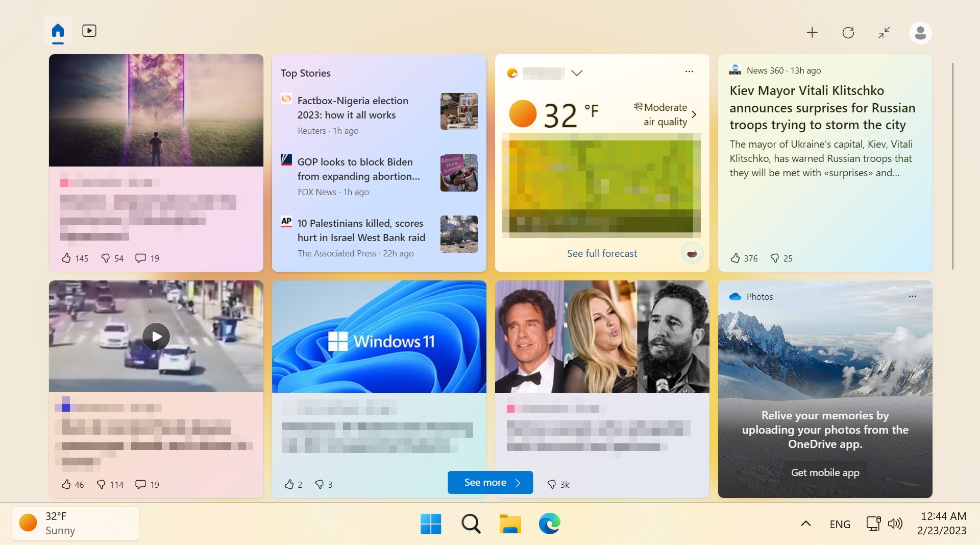The image size is (980, 545).
Task: Open the taskbar weather 32°F Sunny button
Action: point(76,524)
